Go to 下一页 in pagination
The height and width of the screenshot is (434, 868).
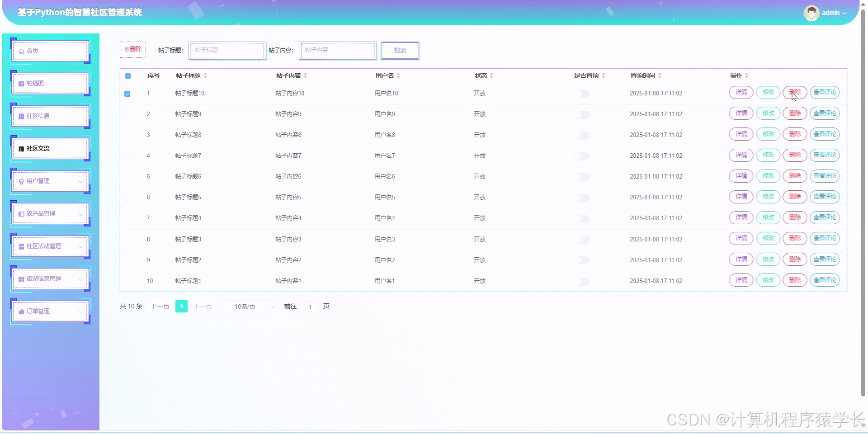point(203,307)
